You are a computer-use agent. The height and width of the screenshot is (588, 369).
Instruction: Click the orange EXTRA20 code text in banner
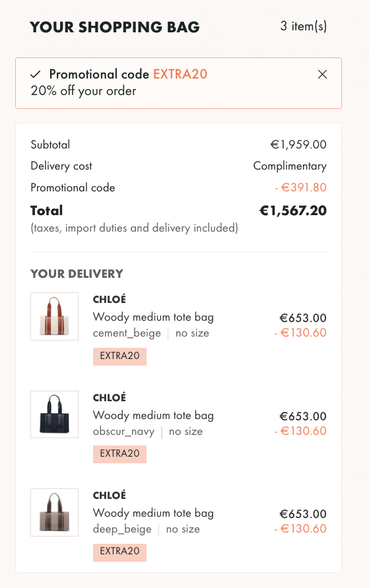[x=180, y=75]
